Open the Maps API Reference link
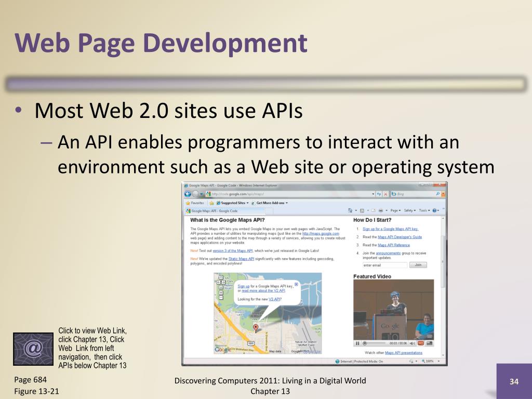The image size is (532, 399). click(x=394, y=245)
